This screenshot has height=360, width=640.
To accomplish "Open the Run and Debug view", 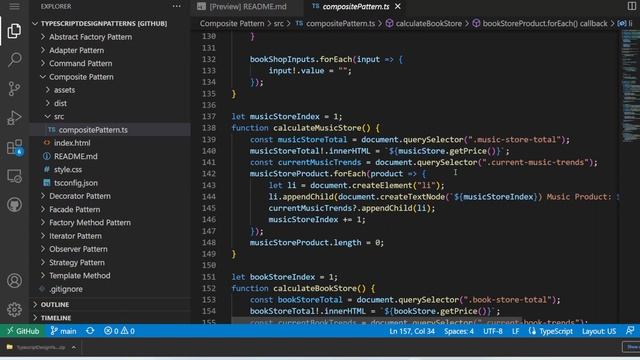I will 14,118.
